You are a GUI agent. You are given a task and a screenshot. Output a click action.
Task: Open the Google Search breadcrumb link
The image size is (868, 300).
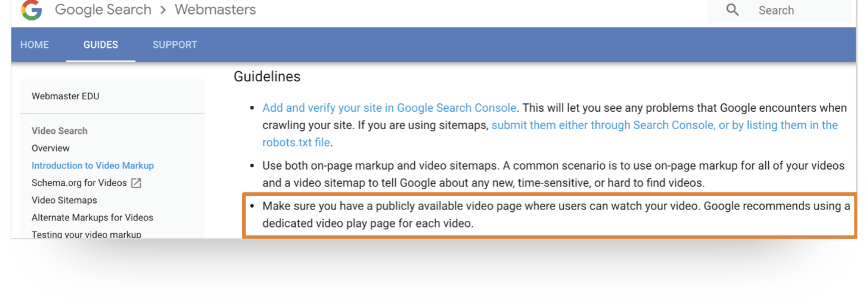click(103, 9)
